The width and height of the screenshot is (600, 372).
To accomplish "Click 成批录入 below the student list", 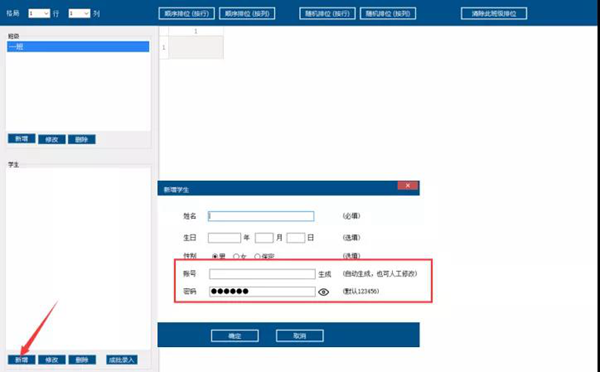I will (x=122, y=360).
